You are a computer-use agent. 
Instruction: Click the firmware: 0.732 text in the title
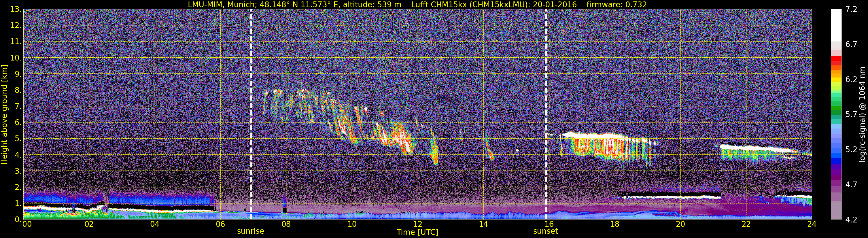[617, 4]
